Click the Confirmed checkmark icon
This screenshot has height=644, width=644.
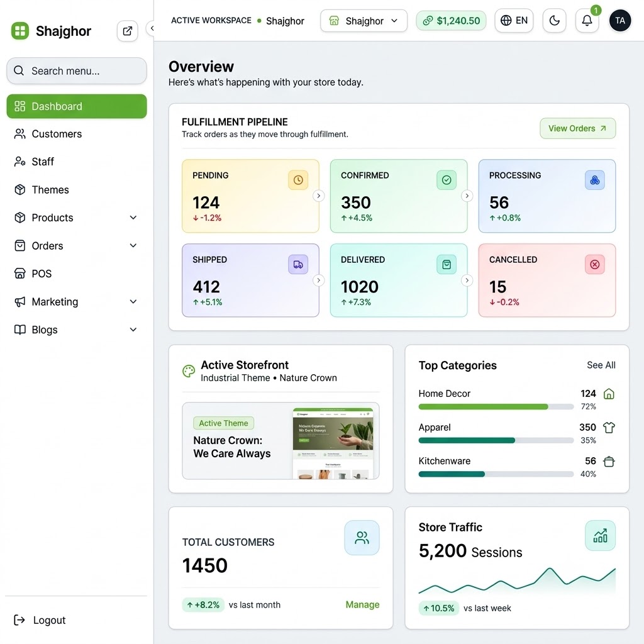click(447, 180)
